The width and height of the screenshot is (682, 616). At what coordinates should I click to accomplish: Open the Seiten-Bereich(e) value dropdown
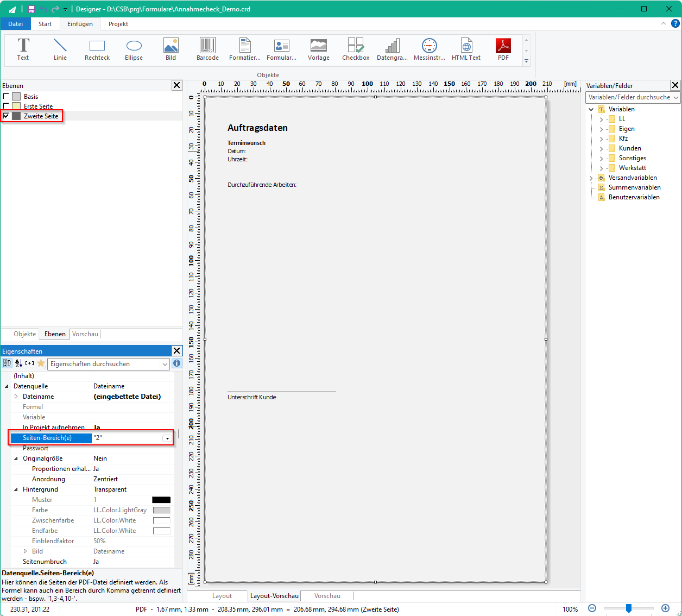[x=167, y=438]
